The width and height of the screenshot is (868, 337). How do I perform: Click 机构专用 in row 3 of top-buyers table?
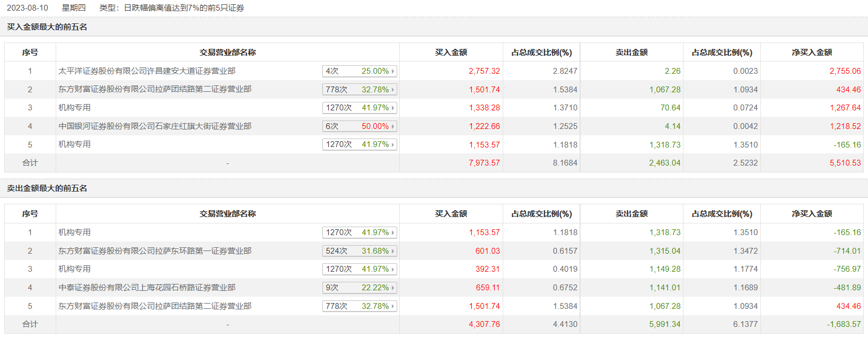click(x=75, y=108)
